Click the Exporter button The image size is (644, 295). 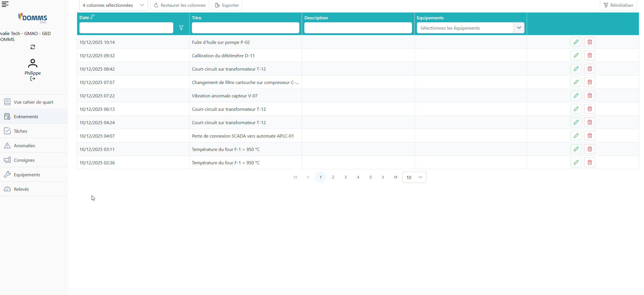click(227, 5)
